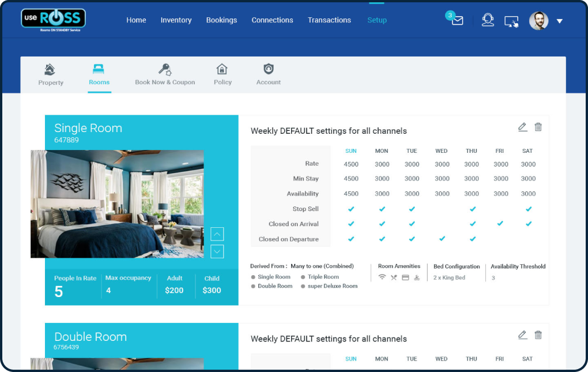588x372 pixels.
Task: Toggle Single Room Closed on Arrival for Friday
Action: click(x=500, y=224)
